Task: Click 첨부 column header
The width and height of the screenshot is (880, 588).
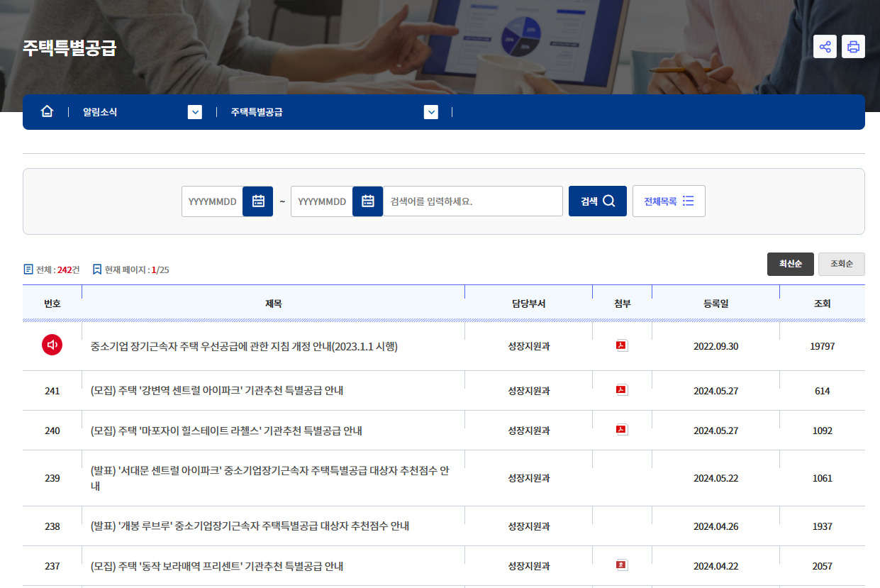Action: pos(622,304)
